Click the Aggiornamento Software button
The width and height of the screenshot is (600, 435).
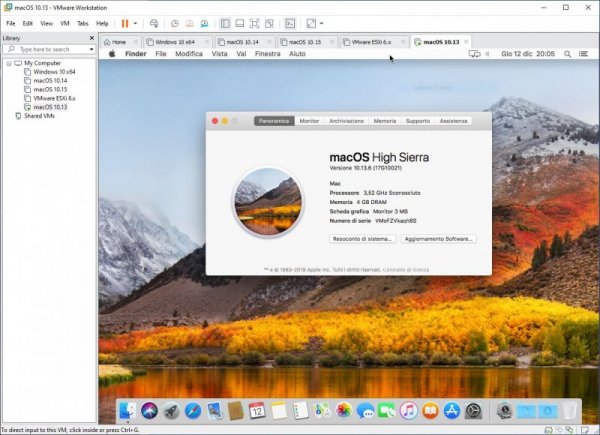tap(439, 239)
